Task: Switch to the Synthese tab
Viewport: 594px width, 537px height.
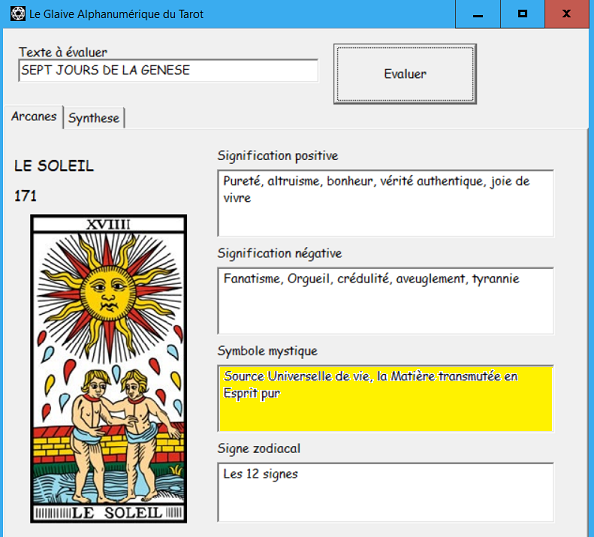Action: (x=94, y=118)
